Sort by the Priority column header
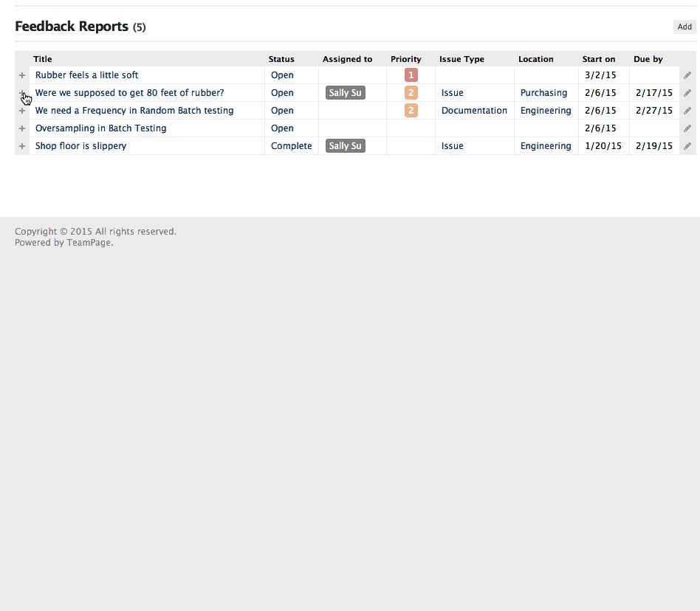The height and width of the screenshot is (611, 700). [x=405, y=59]
